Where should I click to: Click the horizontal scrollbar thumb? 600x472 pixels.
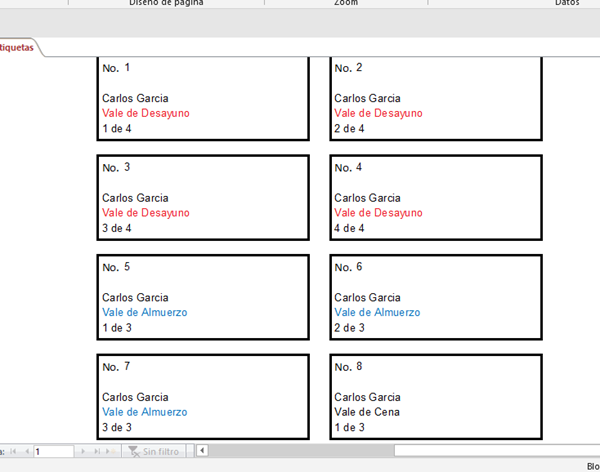[300, 452]
